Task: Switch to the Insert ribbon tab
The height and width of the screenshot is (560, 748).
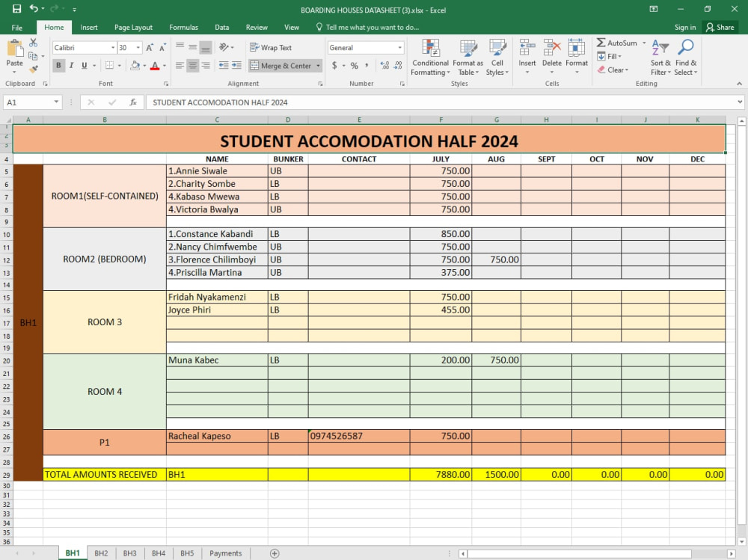Action: pos(89,27)
